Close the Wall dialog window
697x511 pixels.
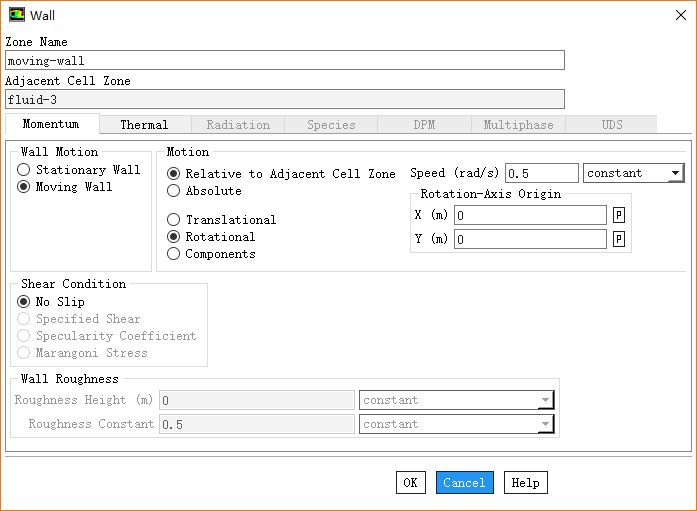click(x=680, y=15)
